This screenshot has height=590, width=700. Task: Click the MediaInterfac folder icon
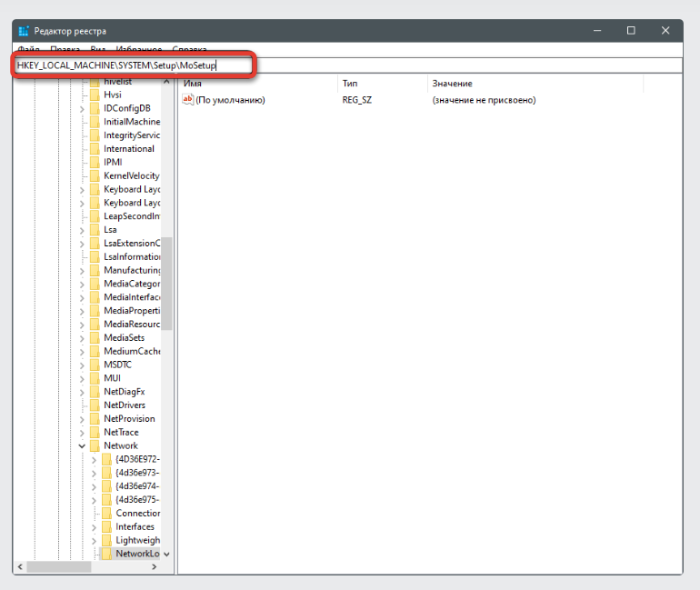95,297
